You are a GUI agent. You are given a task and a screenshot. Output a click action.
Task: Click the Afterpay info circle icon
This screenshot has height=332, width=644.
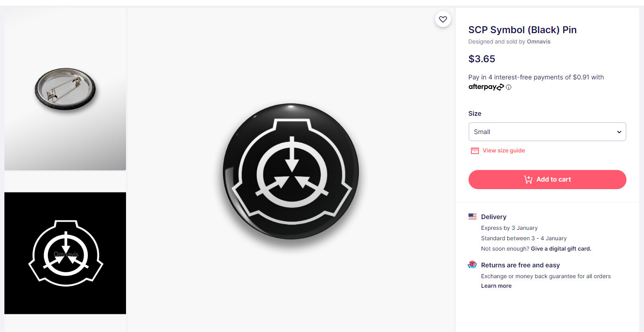tap(508, 87)
